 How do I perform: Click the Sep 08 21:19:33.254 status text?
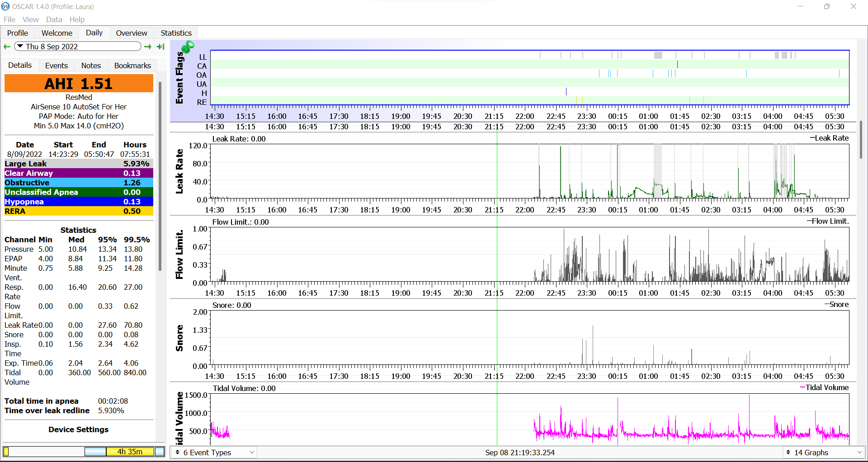point(520,453)
